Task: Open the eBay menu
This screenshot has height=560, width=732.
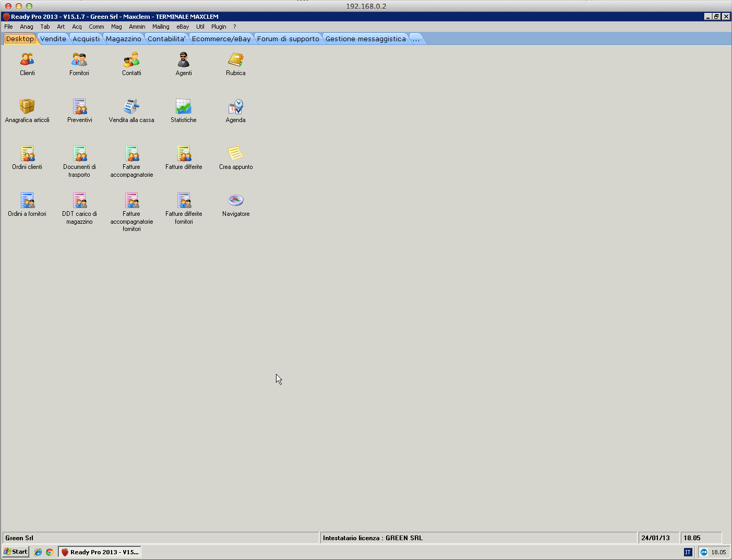Action: (183, 27)
